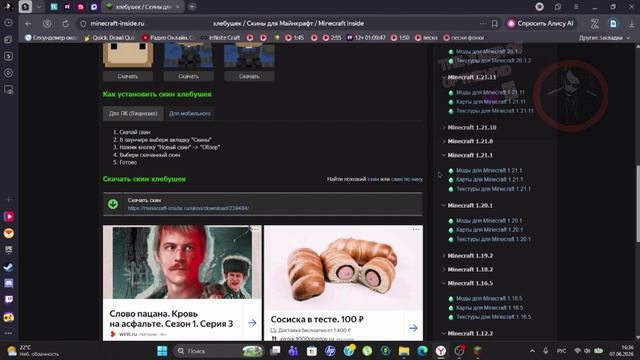Image resolution: width=640 pixels, height=360 pixels.
Task: Click Скачать under the first skin thumbnail
Action: pyautogui.click(x=128, y=76)
